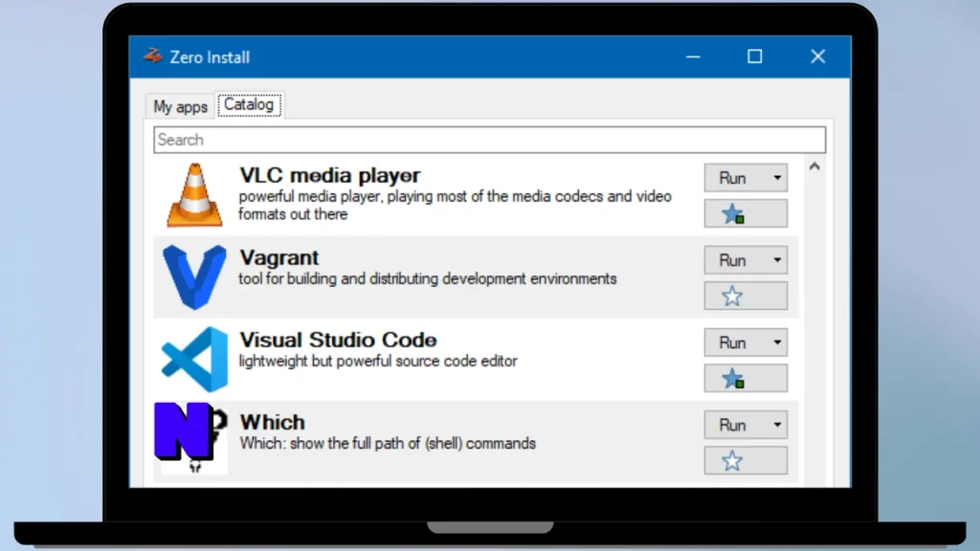Click the scrollbar up arrow
The width and height of the screenshot is (980, 551).
click(x=814, y=166)
